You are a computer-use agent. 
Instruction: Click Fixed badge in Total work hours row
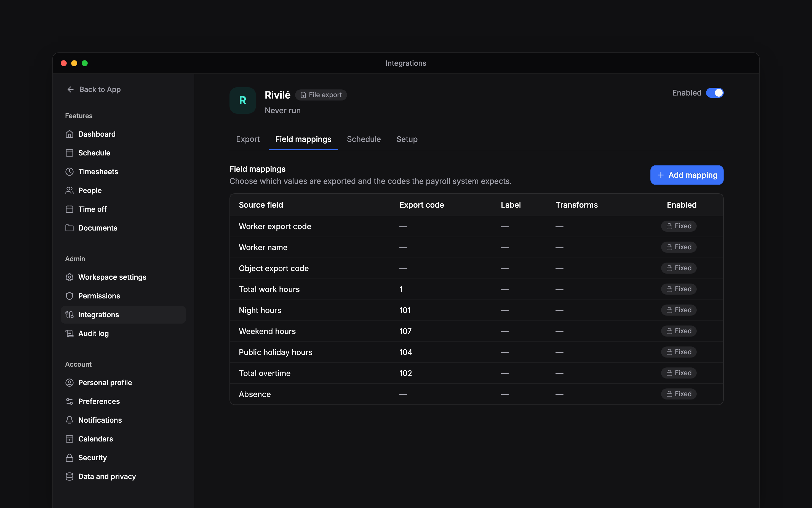coord(679,289)
